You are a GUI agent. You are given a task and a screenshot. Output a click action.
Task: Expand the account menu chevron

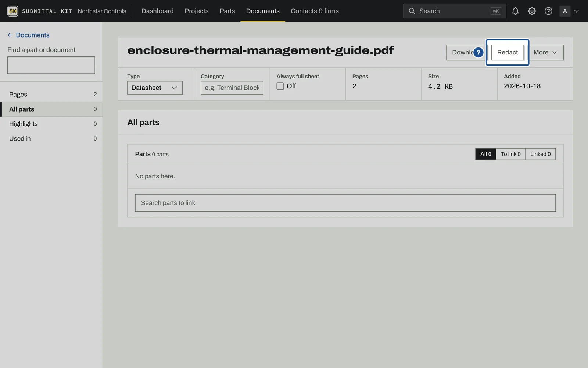[x=577, y=11]
